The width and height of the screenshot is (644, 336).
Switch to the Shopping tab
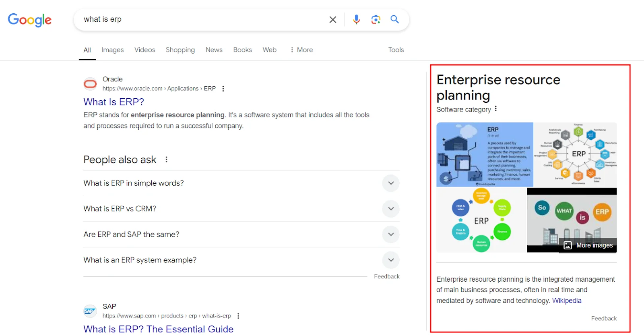click(x=180, y=50)
